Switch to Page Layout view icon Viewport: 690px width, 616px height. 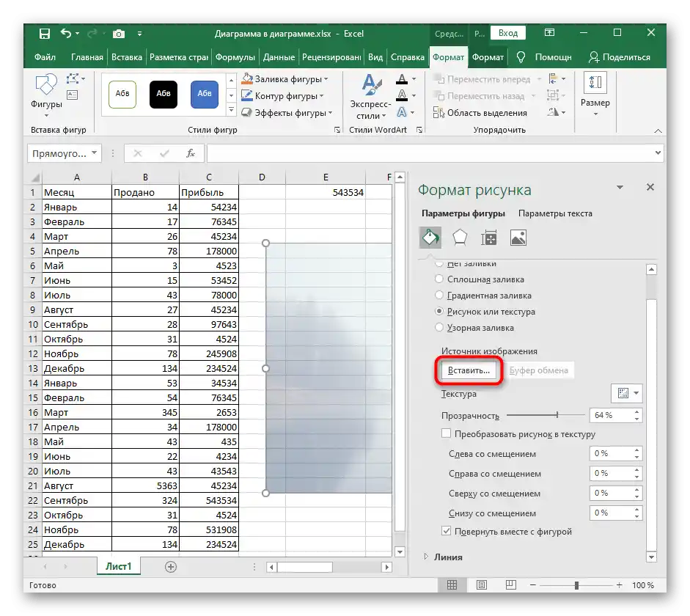click(480, 586)
